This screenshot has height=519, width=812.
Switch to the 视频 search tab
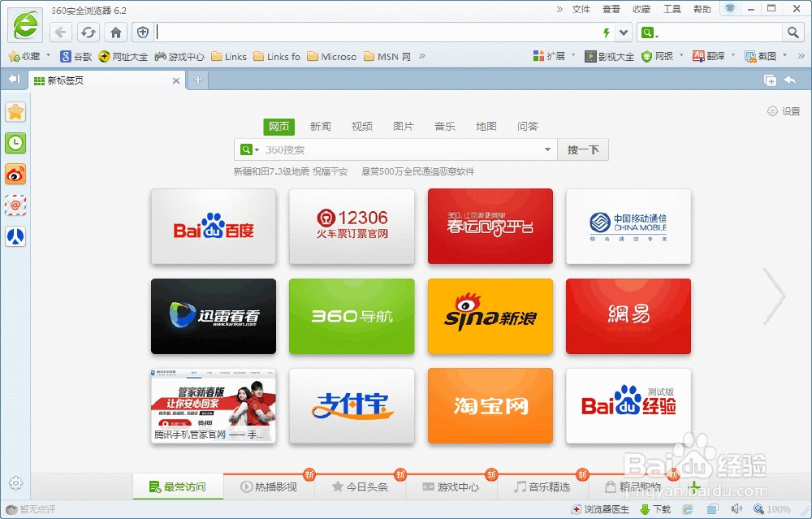(x=361, y=127)
